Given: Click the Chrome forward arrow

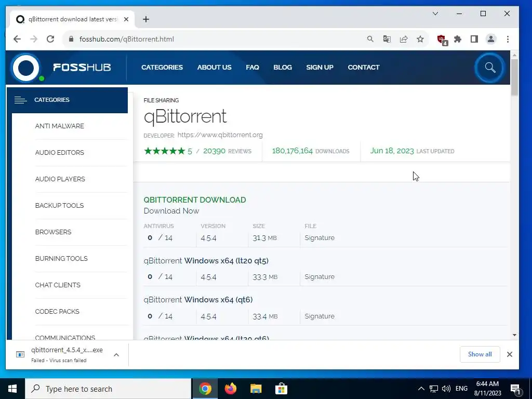Looking at the screenshot, I should coord(34,39).
